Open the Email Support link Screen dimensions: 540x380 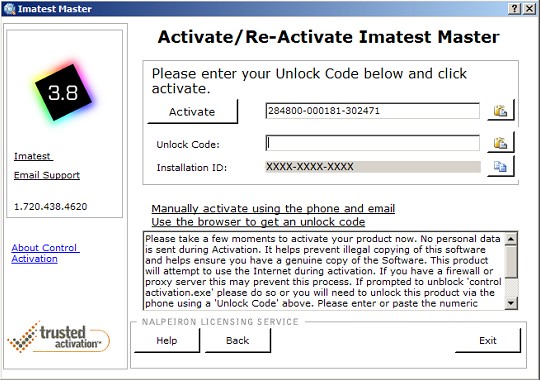(x=47, y=175)
